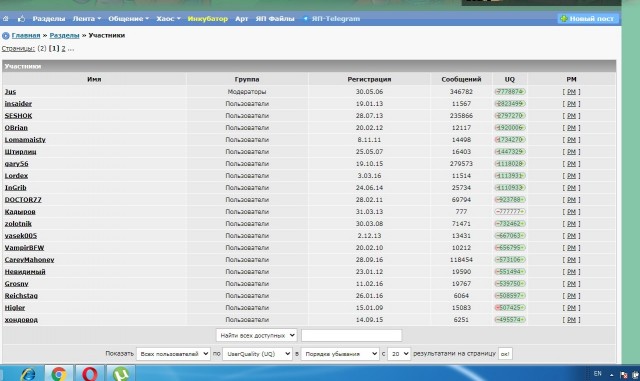The width and height of the screenshot is (640, 381).
Task: Open user SESHOK profile
Action: point(18,116)
